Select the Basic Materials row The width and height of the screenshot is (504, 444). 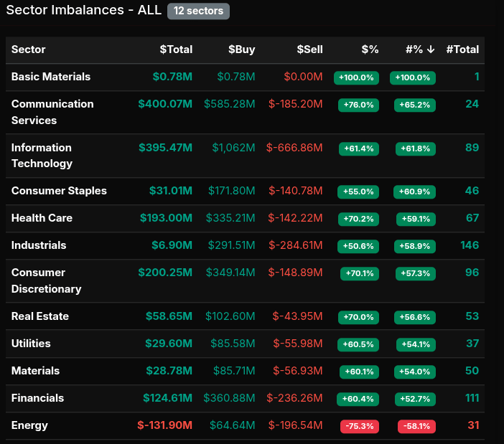pyautogui.click(x=51, y=77)
